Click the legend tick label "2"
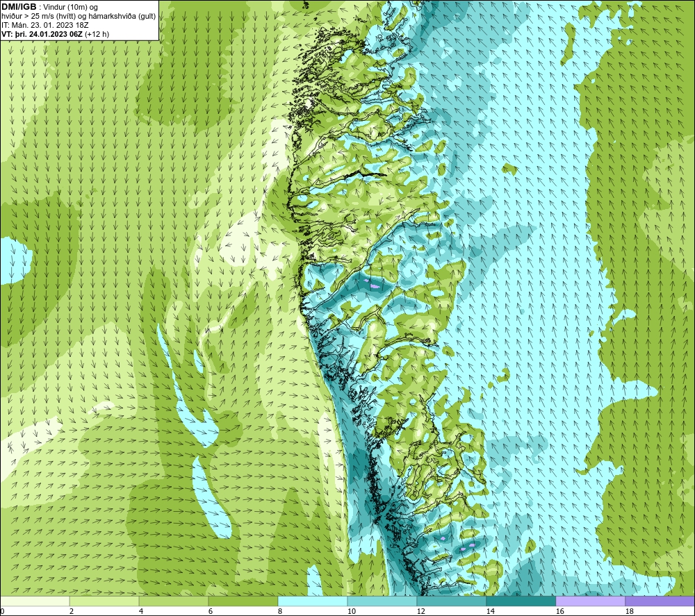Image resolution: width=695 pixels, height=616 pixels. click(x=71, y=611)
